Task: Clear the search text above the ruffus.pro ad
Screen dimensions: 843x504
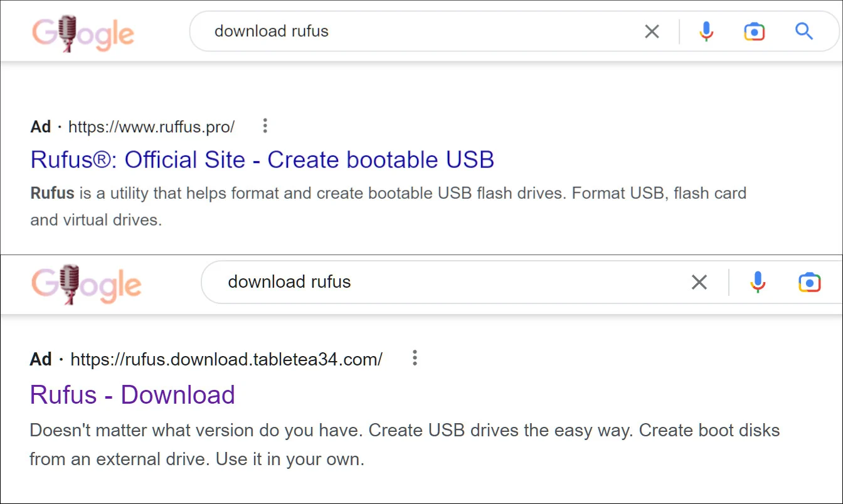Action: click(652, 31)
